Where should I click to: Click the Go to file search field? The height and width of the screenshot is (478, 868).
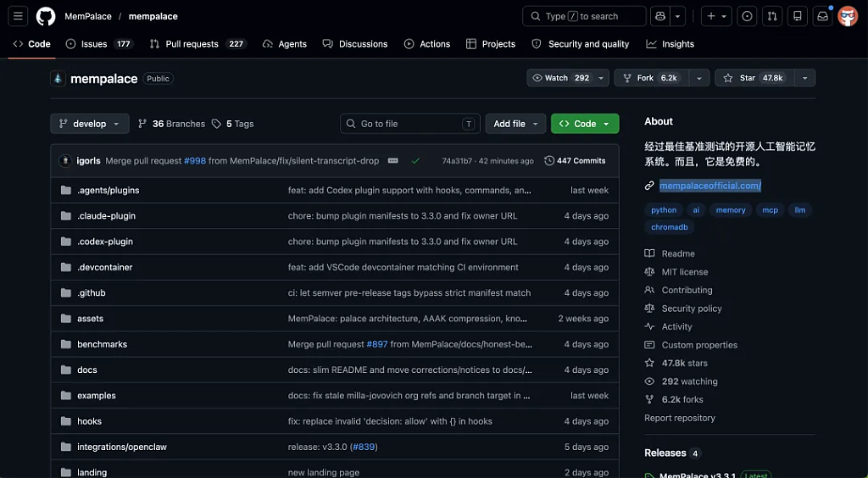410,124
